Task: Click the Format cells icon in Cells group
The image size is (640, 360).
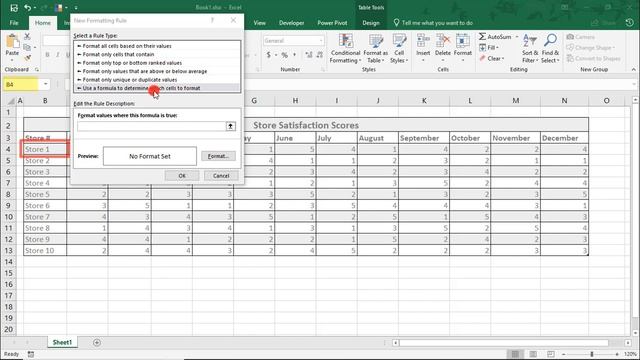Action: click(462, 41)
